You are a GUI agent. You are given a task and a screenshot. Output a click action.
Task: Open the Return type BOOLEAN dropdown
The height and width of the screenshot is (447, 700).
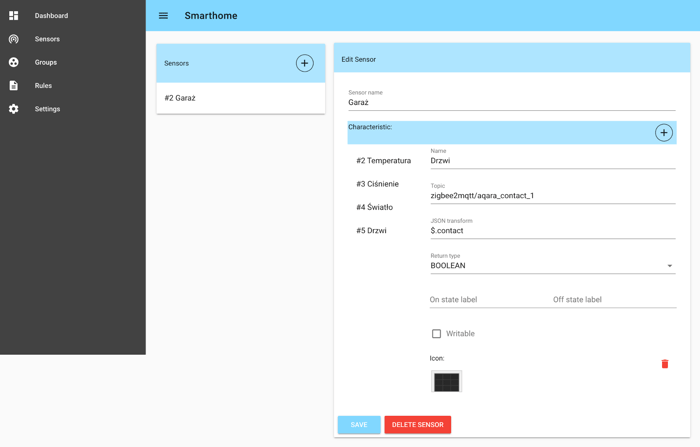click(552, 266)
